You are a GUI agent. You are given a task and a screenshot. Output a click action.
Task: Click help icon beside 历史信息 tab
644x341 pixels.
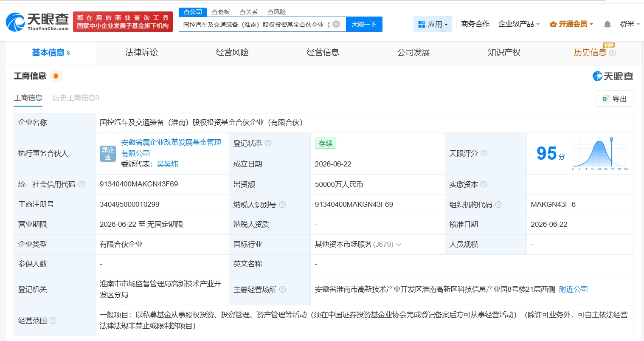click(612, 53)
